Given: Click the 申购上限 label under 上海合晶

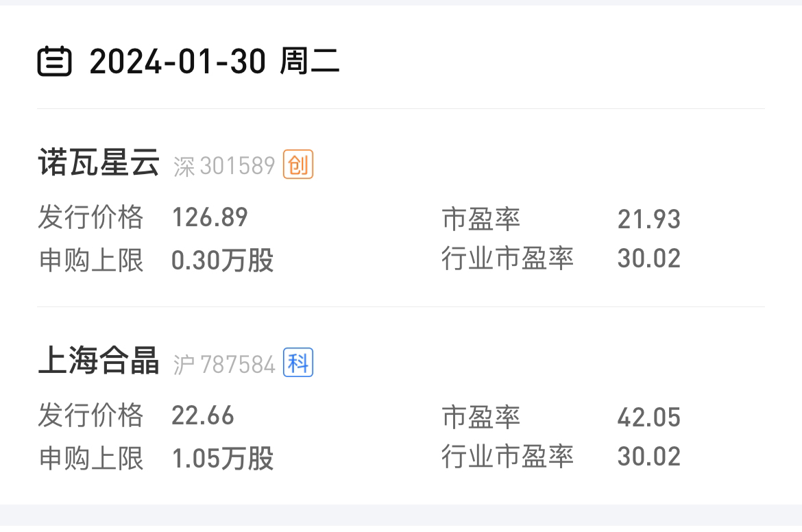Looking at the screenshot, I should tap(90, 458).
